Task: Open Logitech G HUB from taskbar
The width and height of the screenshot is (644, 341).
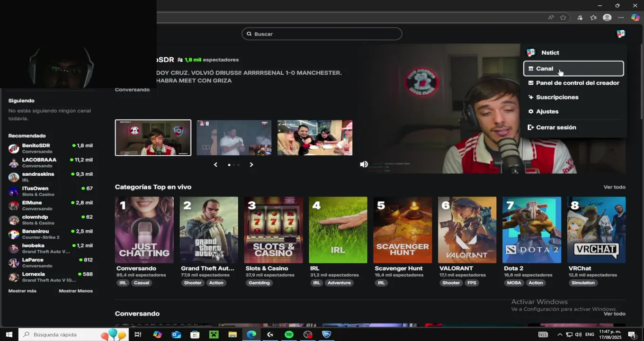Action: [x=270, y=334]
